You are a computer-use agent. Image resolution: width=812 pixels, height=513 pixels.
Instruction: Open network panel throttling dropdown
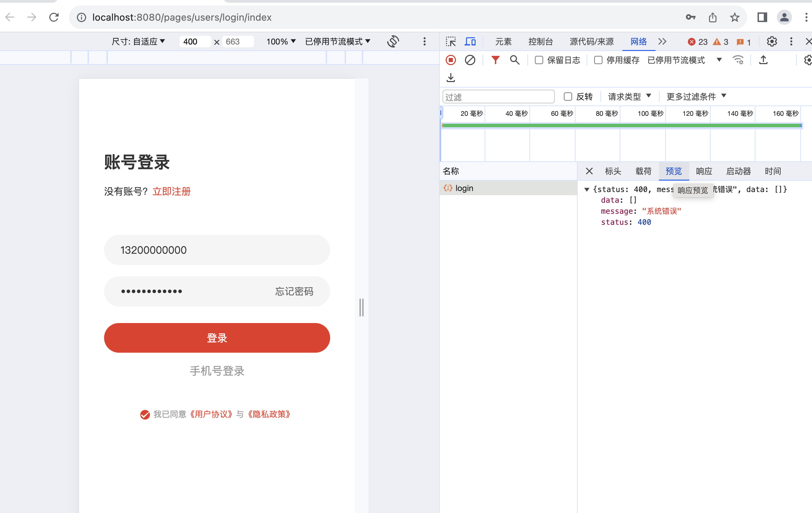[x=684, y=60]
